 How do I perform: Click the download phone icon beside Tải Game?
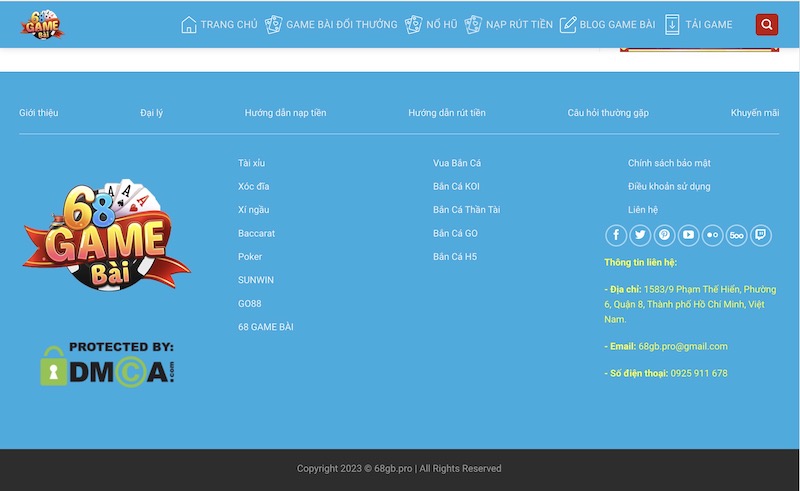(672, 24)
